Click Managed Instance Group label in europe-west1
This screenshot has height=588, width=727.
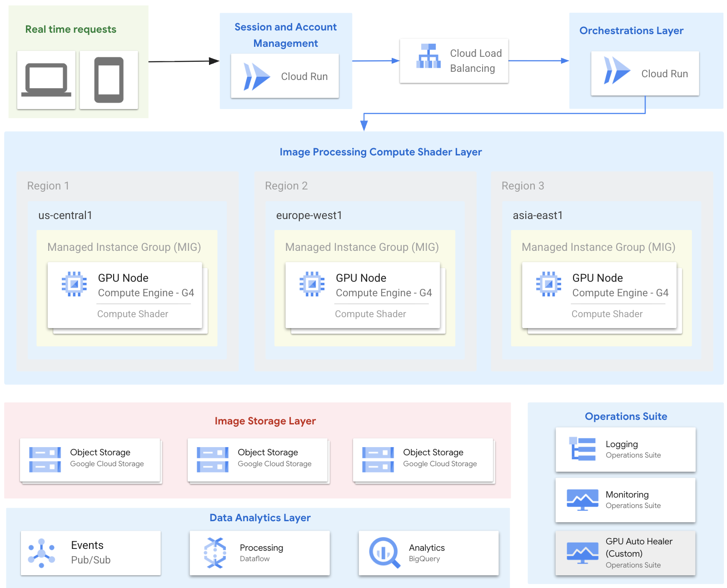[362, 247]
